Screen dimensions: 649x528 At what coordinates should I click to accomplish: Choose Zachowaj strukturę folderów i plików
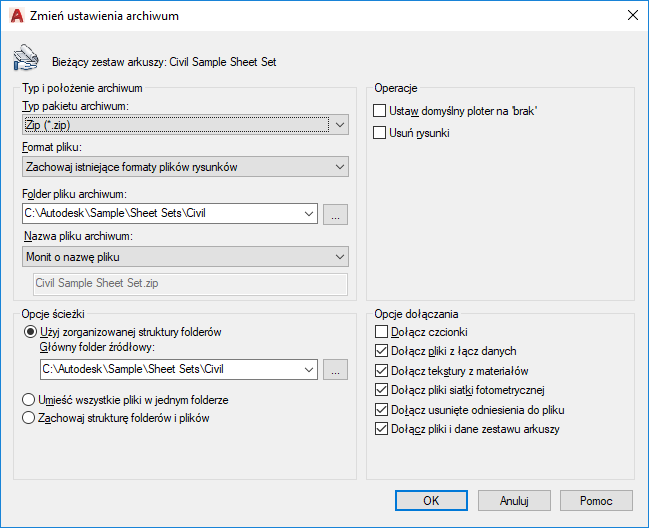pyautogui.click(x=29, y=418)
